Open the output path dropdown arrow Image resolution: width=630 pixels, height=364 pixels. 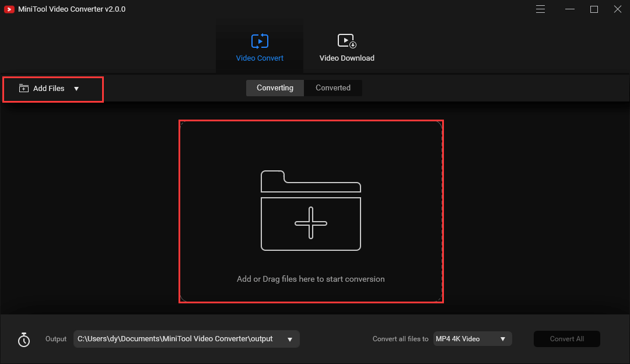(x=290, y=339)
